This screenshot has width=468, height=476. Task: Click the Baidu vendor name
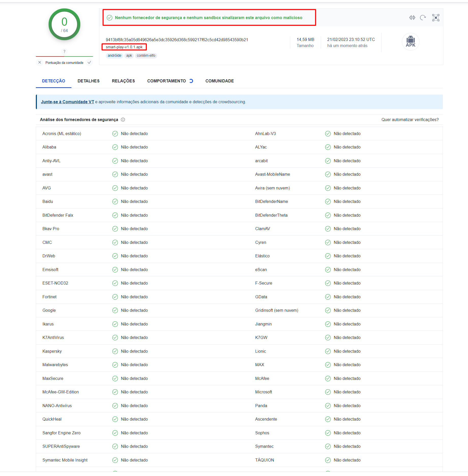pyautogui.click(x=48, y=201)
